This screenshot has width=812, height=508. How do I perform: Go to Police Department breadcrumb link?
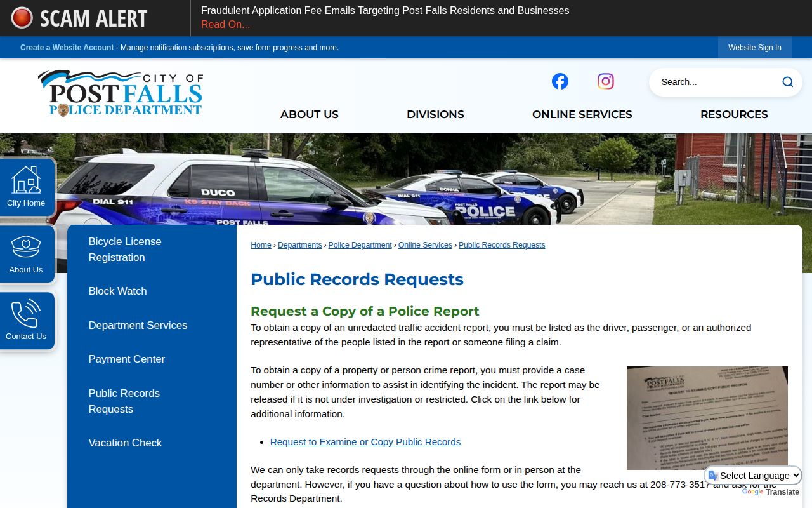360,245
